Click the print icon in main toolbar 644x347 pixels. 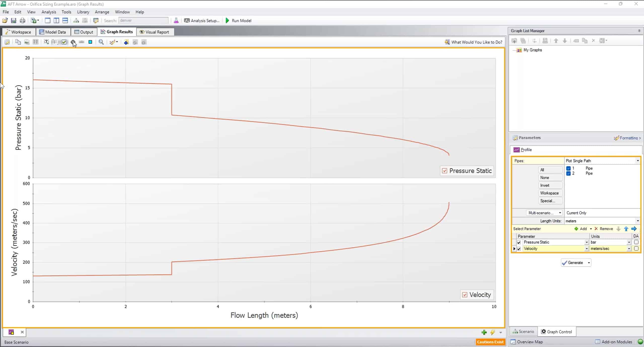click(22, 20)
